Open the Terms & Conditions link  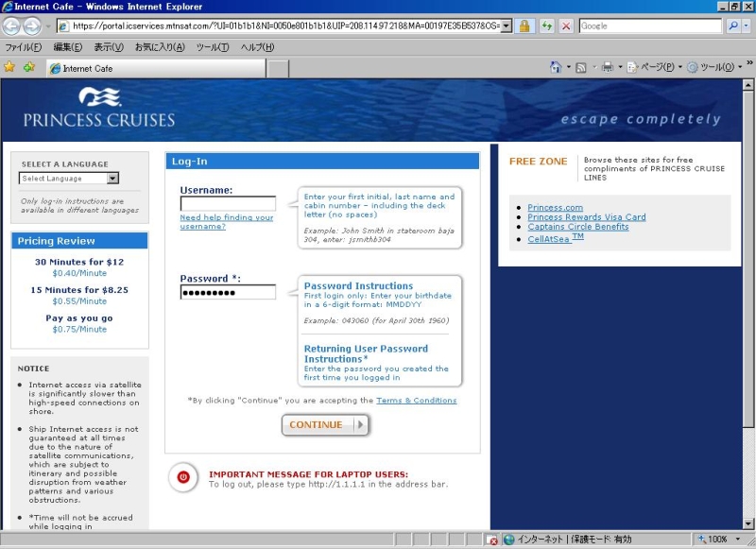(416, 401)
